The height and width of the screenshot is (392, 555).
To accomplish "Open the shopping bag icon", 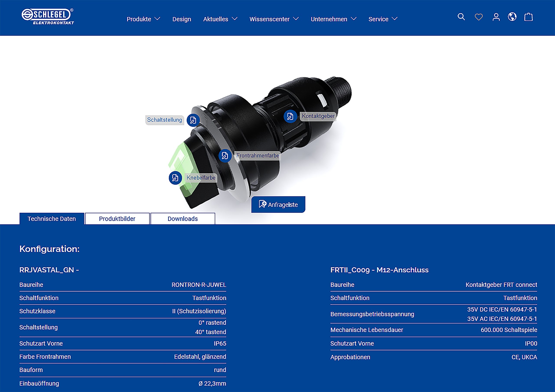I will click(529, 17).
